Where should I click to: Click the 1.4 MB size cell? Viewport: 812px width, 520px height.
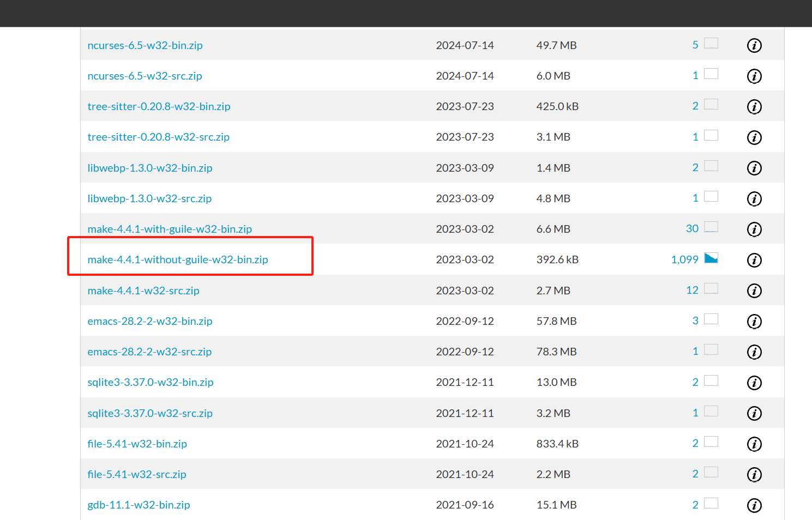553,168
